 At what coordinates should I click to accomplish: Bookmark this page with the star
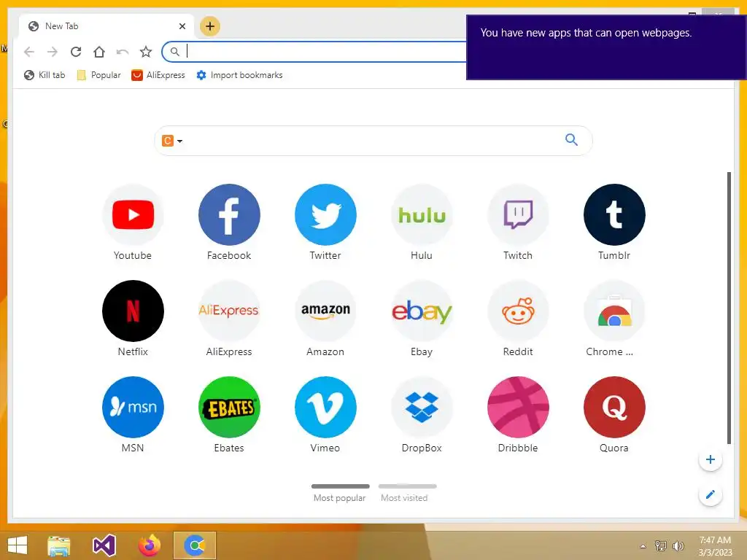pos(146,52)
